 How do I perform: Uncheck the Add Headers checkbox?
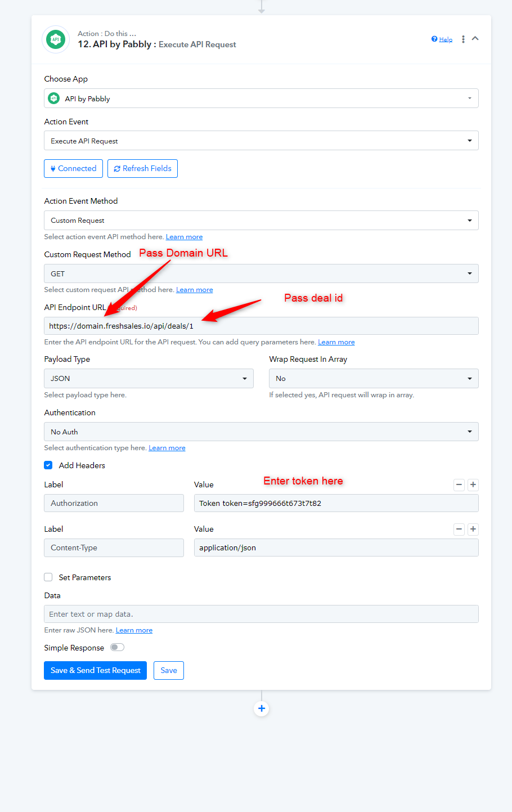pos(48,465)
